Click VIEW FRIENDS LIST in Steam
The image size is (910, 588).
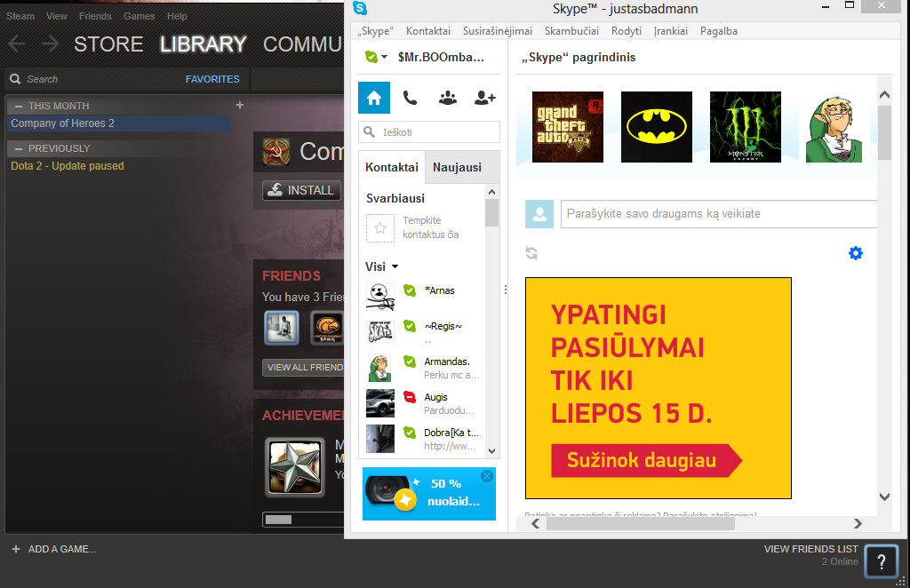pos(810,549)
